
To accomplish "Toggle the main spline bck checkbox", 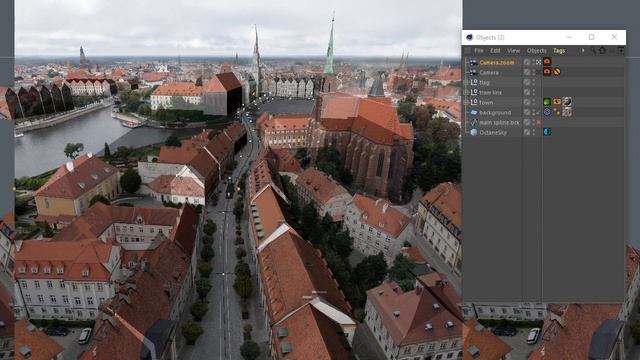I will pyautogui.click(x=527, y=122).
